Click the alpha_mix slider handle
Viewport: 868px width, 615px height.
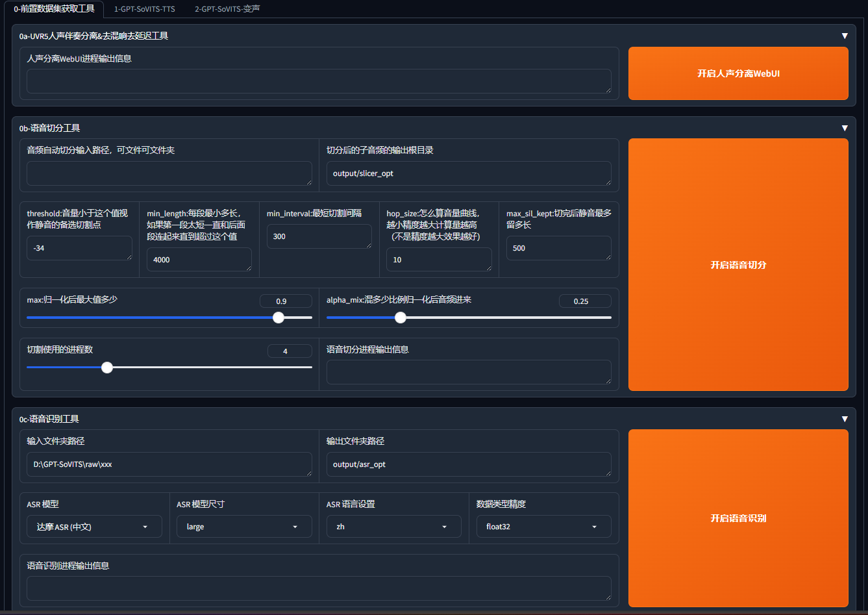[401, 318]
